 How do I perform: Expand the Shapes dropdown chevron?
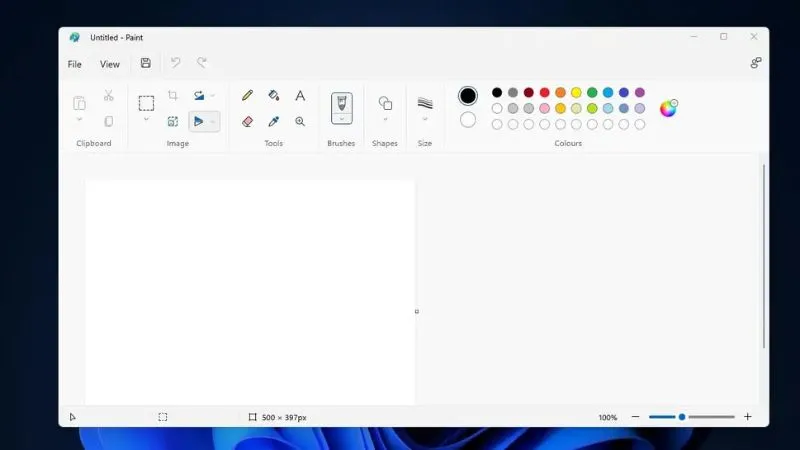coord(385,119)
